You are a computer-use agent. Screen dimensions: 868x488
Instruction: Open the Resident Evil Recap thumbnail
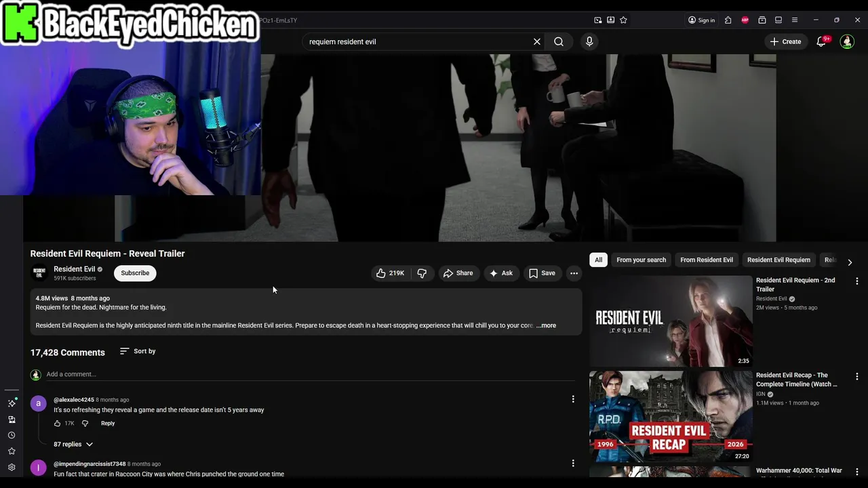click(671, 416)
